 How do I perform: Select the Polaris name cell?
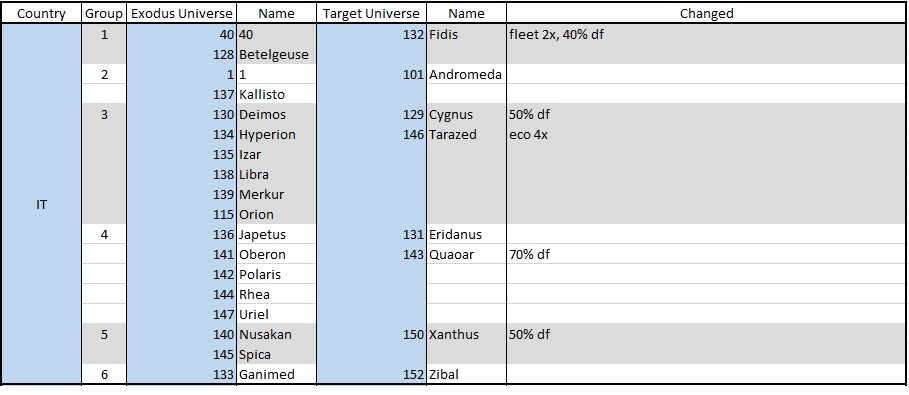coord(276,274)
